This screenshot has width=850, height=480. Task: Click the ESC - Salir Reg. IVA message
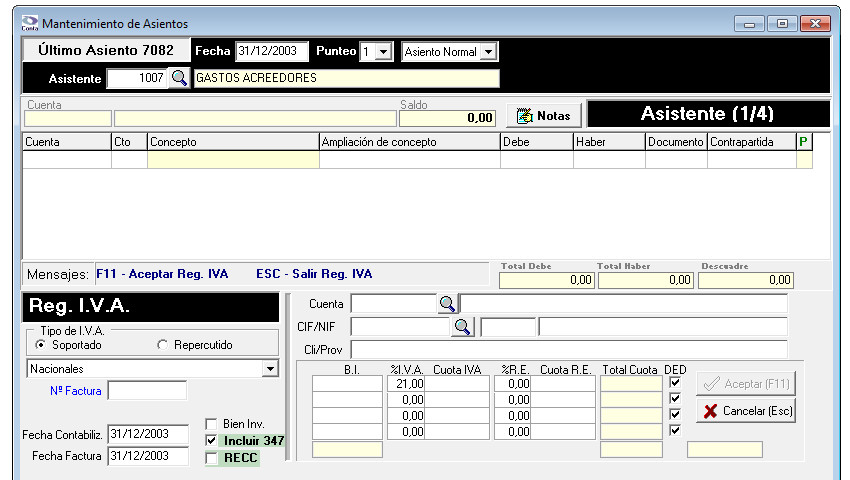tap(314, 274)
